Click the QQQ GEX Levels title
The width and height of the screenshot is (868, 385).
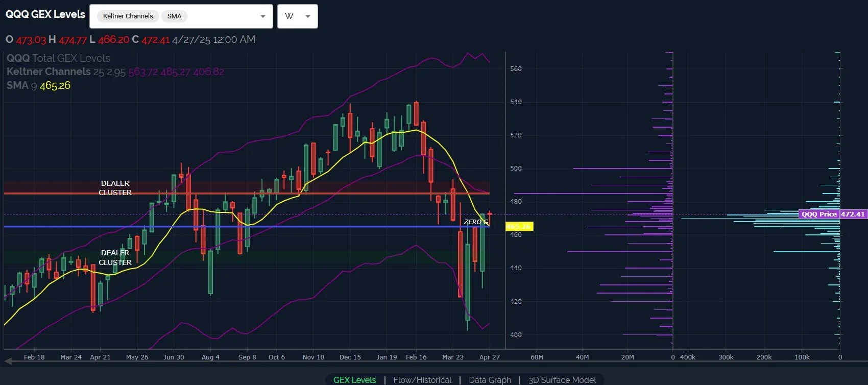click(45, 14)
